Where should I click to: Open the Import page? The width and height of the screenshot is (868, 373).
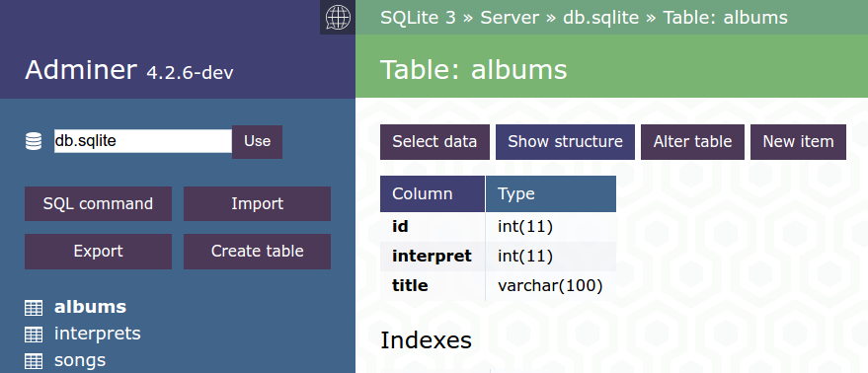[257, 203]
